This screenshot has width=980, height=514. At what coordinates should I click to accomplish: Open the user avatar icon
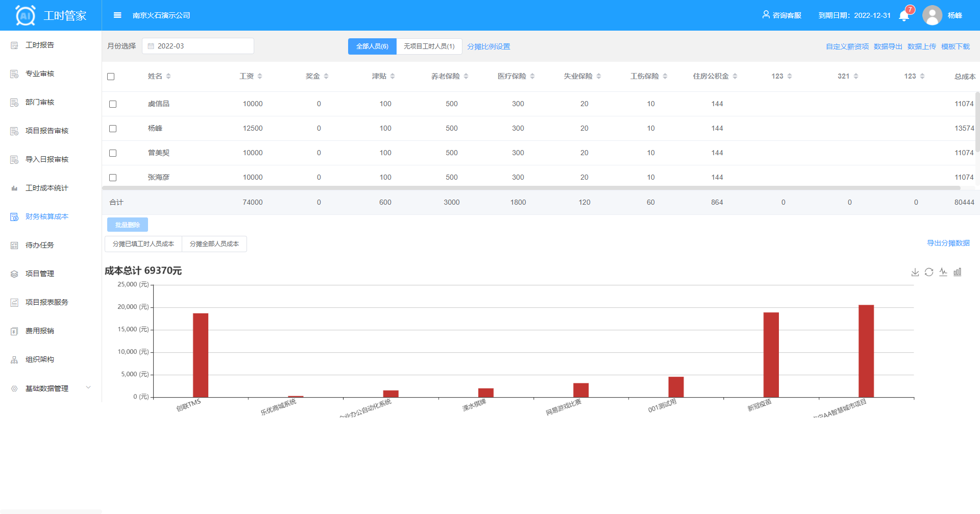[x=932, y=15]
